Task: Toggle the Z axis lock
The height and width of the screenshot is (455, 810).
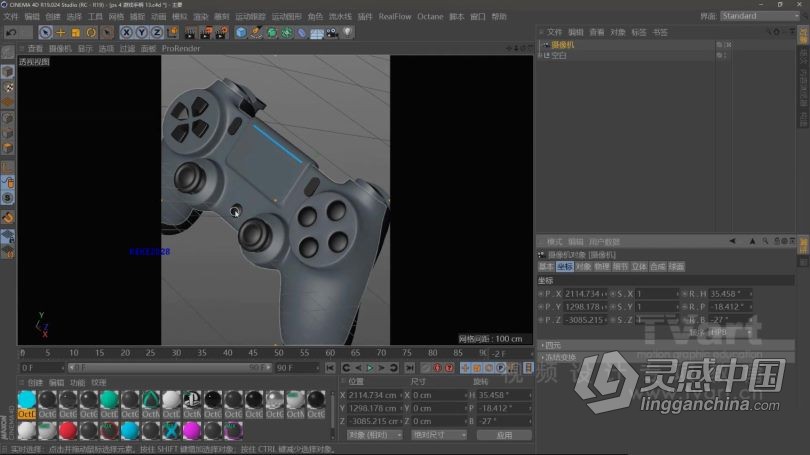Action: pos(157,33)
